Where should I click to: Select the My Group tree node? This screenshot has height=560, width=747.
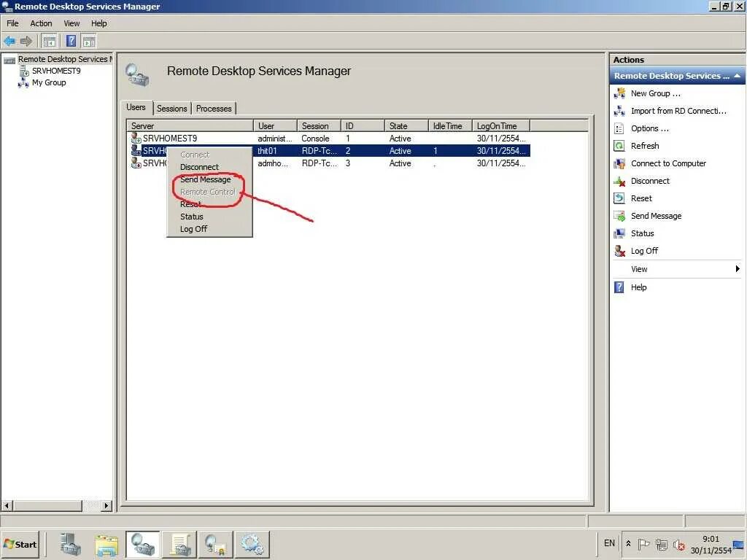click(49, 83)
